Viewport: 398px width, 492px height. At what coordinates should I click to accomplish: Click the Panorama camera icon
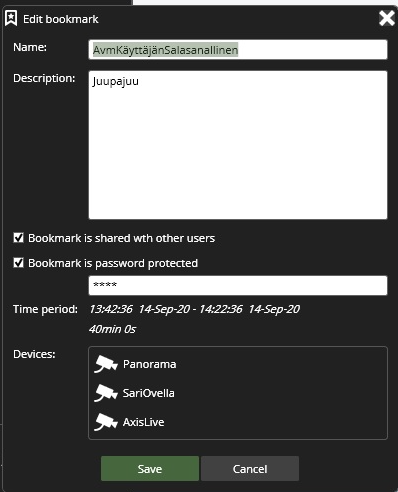pos(106,364)
